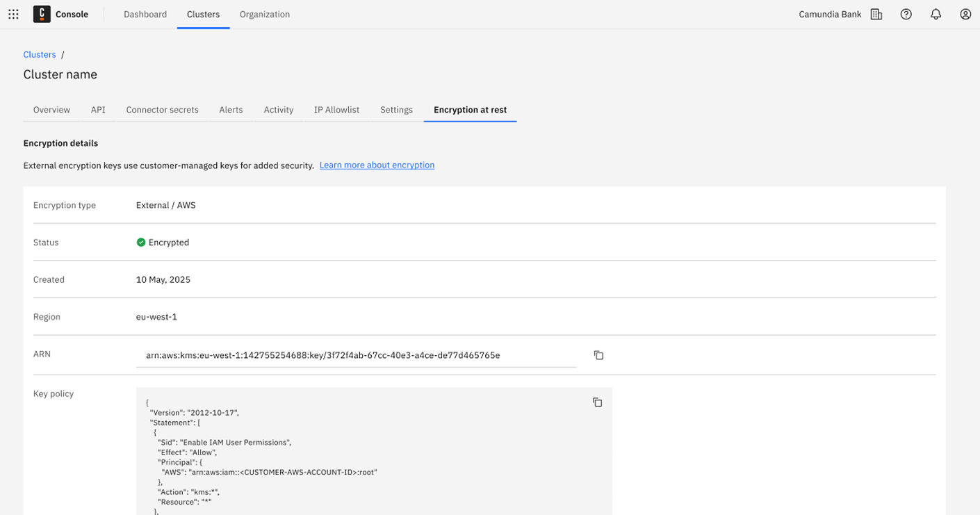Copy the ARN value

(x=598, y=354)
